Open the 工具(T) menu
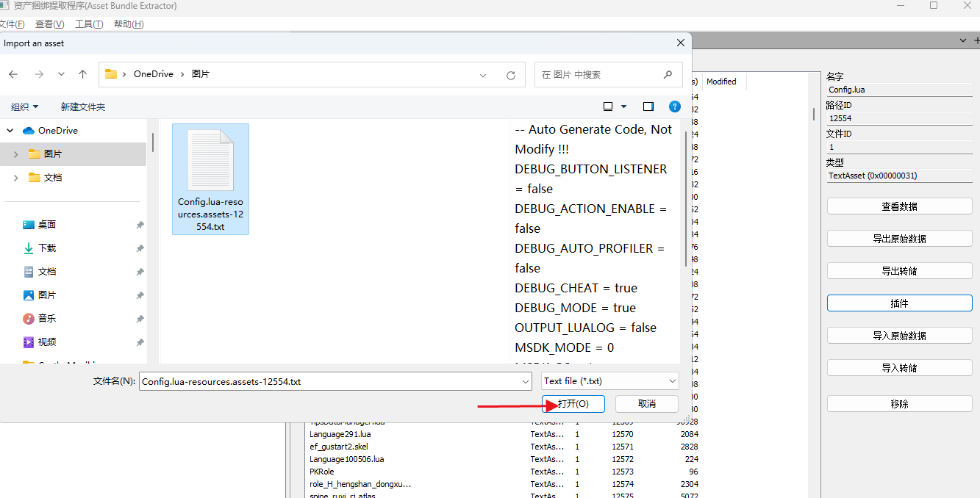The image size is (980, 498). (89, 24)
